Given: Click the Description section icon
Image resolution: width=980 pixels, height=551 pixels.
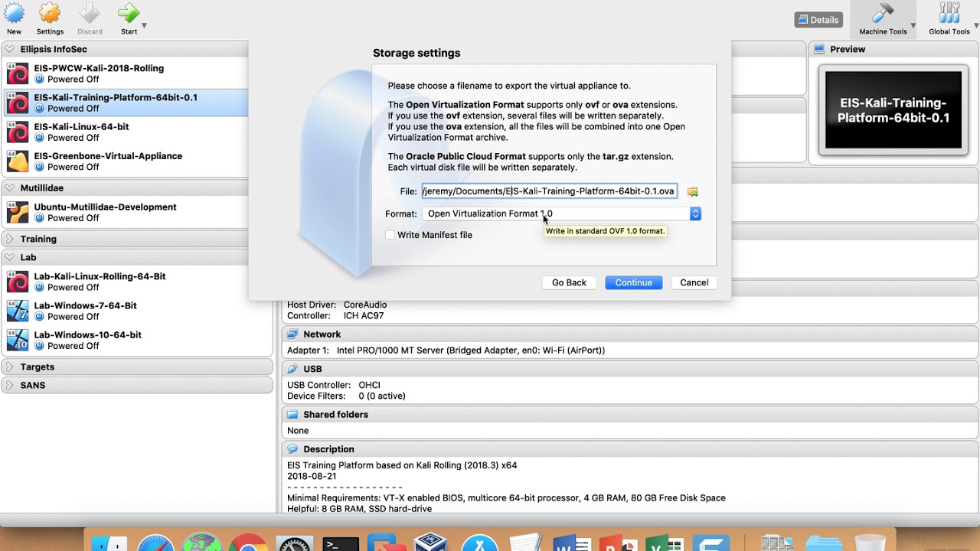Looking at the screenshot, I should click(292, 449).
